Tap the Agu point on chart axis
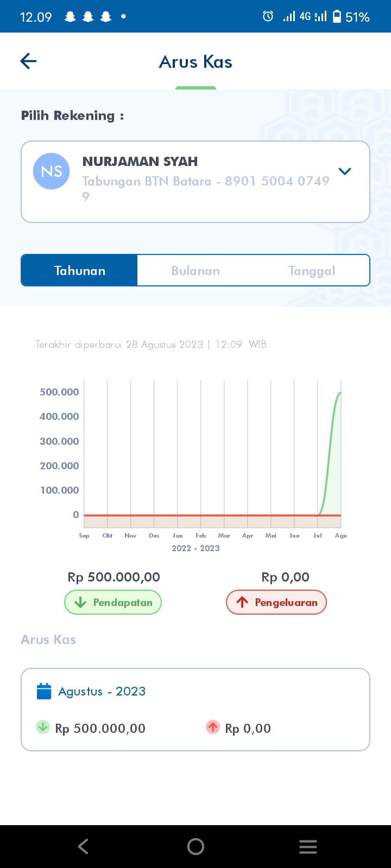This screenshot has height=868, width=391. pyautogui.click(x=340, y=535)
